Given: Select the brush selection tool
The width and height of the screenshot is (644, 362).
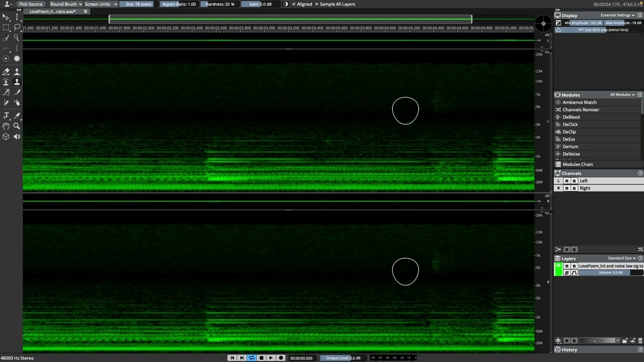Looking at the screenshot, I should click(x=6, y=38).
